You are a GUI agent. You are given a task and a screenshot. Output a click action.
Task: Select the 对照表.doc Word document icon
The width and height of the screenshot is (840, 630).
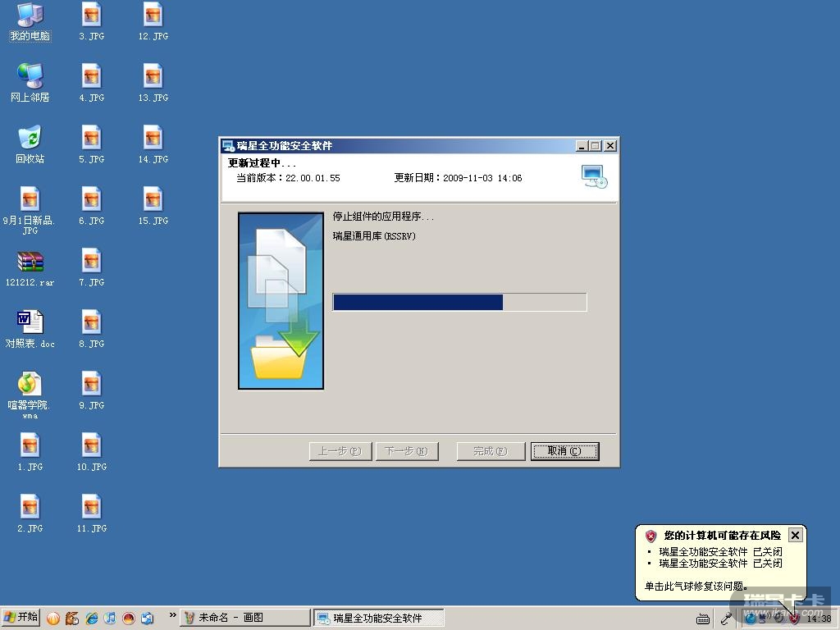(x=30, y=330)
